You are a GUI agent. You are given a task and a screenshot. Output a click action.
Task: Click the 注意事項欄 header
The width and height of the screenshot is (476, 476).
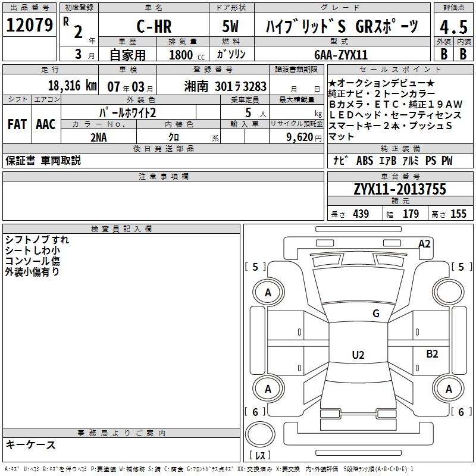pyautogui.click(x=163, y=176)
